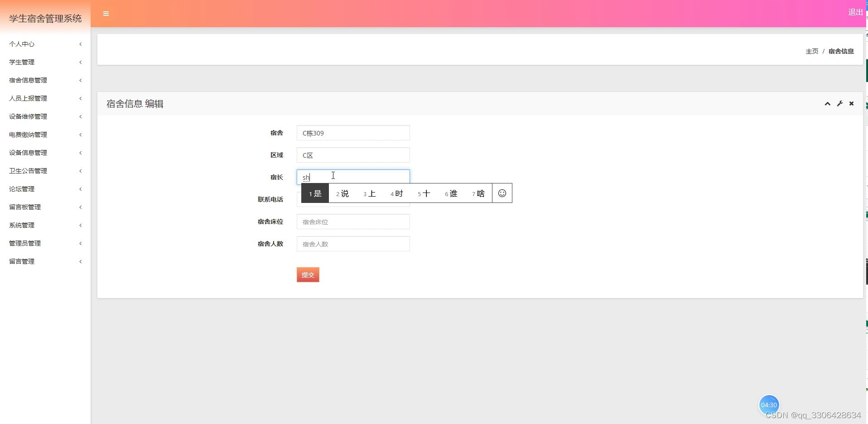Click the 联系电话 field label
Viewport: 868px width, 424px height.
tap(270, 199)
